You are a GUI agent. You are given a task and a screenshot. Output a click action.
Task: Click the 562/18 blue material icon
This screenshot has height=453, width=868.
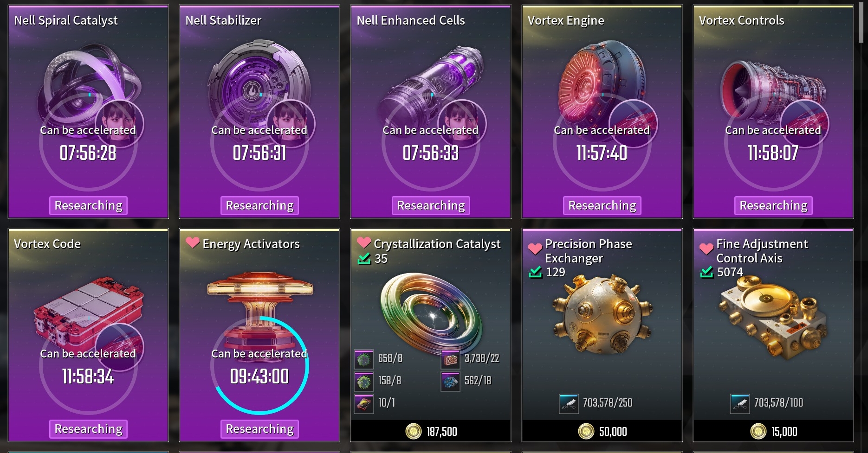(x=450, y=381)
